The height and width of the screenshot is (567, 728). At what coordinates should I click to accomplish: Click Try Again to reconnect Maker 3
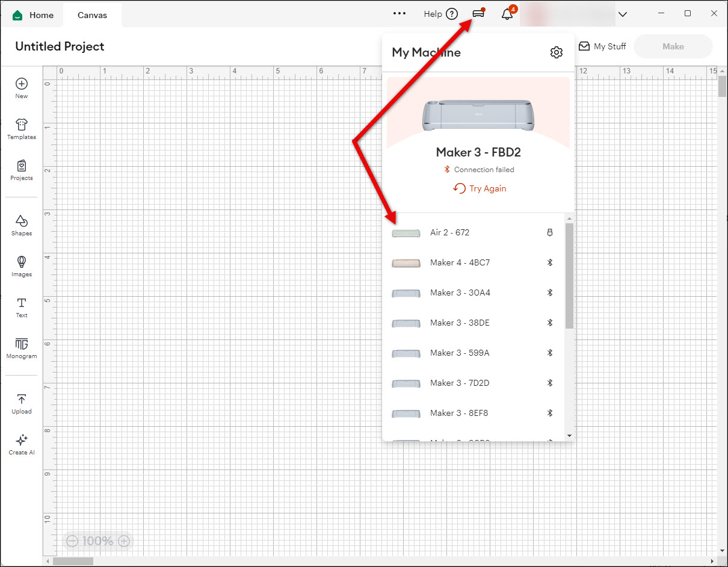point(479,188)
